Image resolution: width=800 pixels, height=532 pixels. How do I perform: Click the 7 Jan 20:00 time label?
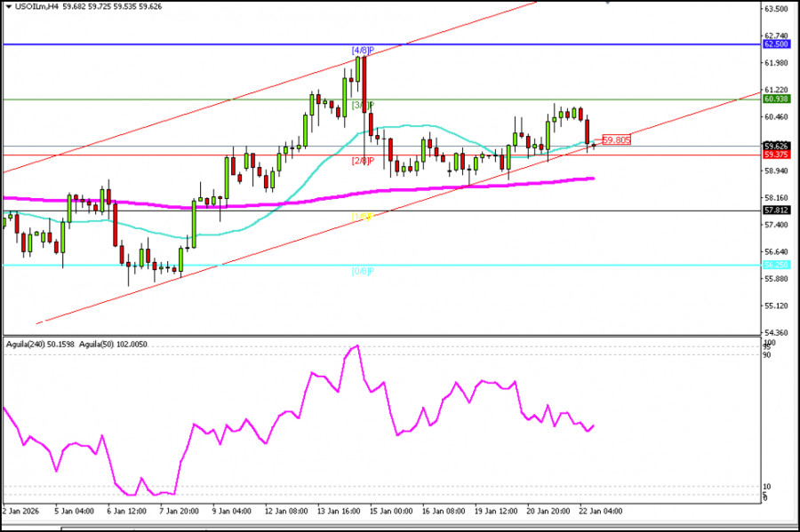[x=179, y=511]
